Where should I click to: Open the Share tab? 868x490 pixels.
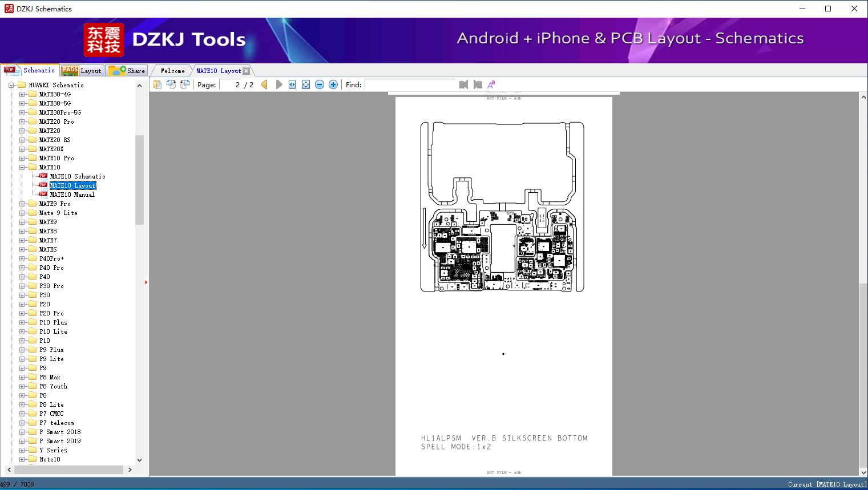(127, 70)
